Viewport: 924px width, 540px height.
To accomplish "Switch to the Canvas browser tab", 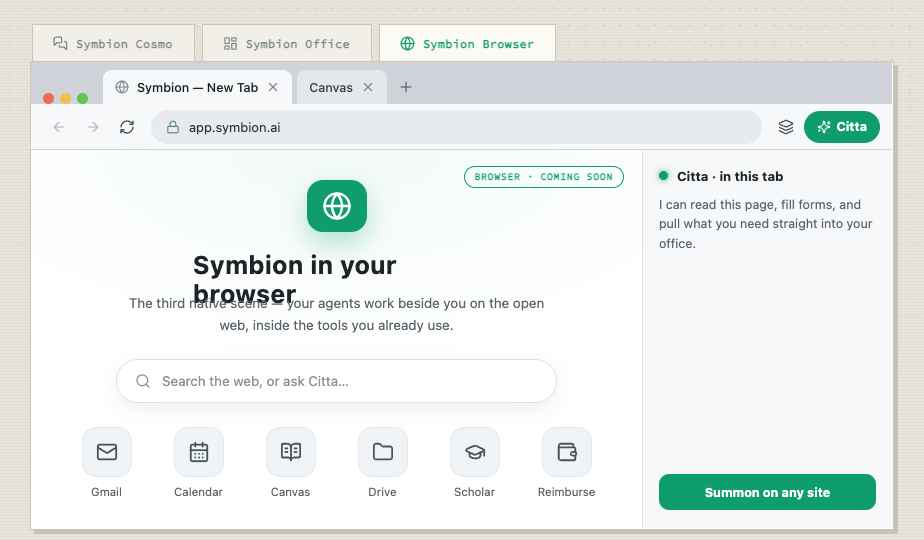I will pos(342,87).
